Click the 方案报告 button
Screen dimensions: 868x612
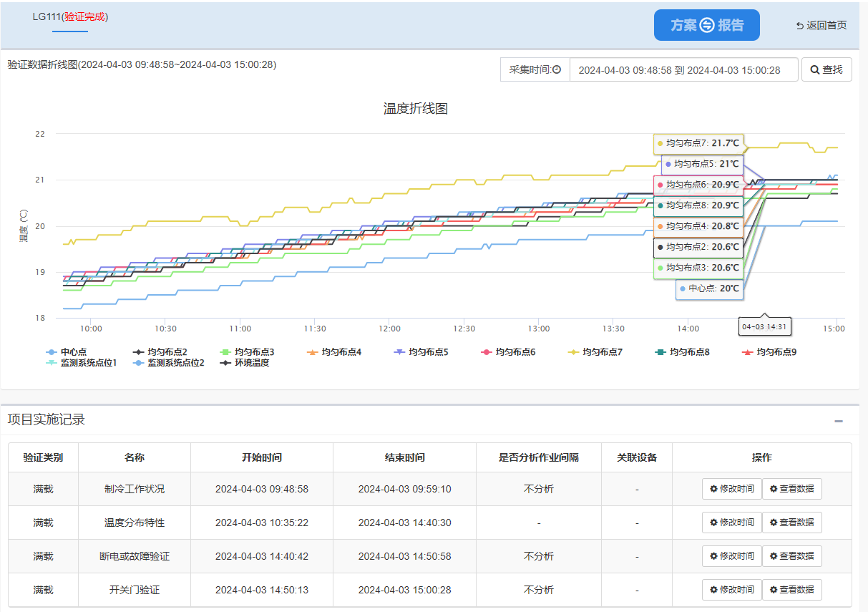[x=706, y=25]
